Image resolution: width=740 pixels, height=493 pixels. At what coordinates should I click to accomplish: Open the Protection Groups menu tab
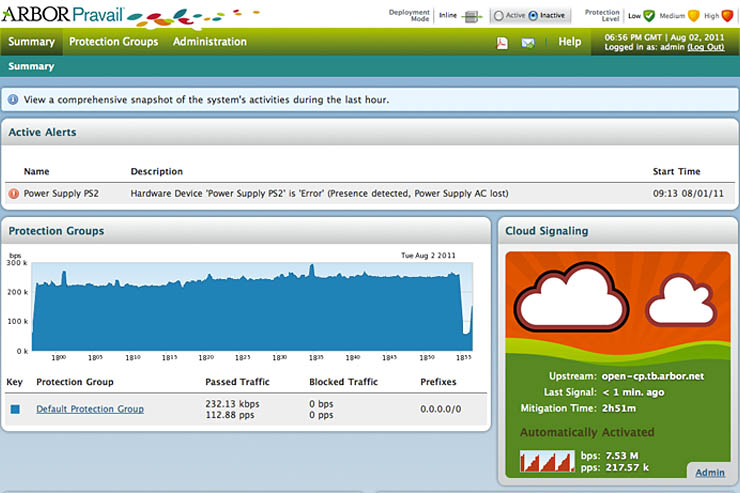[113, 42]
